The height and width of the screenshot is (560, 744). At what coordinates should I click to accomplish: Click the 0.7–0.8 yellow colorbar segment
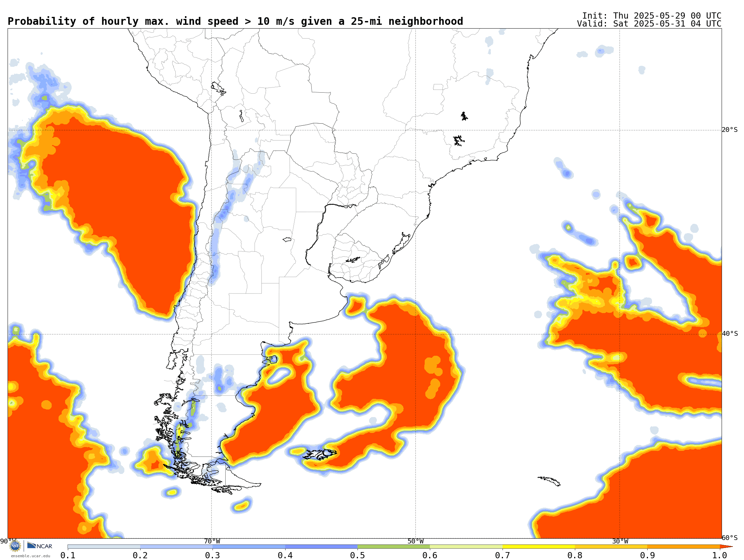[539, 547]
